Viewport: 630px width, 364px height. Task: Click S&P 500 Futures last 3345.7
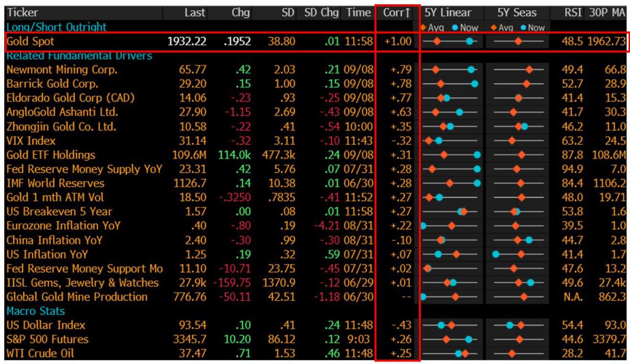coord(189,339)
